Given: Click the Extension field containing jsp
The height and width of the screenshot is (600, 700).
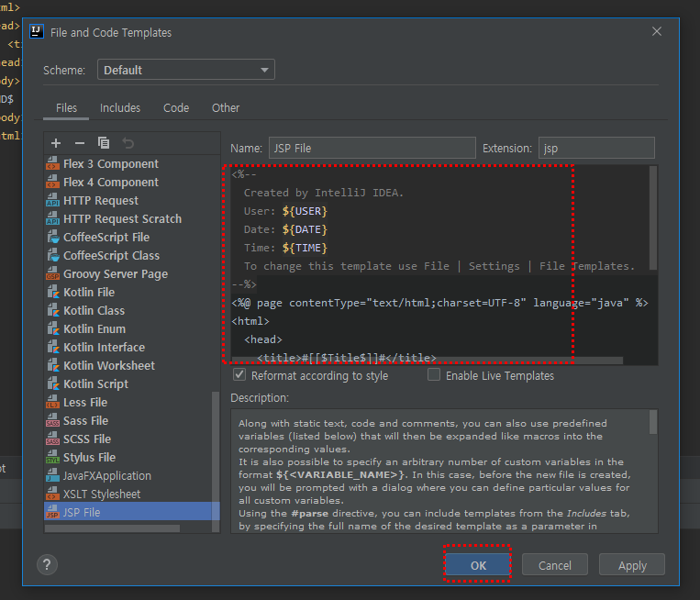Looking at the screenshot, I should tap(596, 148).
